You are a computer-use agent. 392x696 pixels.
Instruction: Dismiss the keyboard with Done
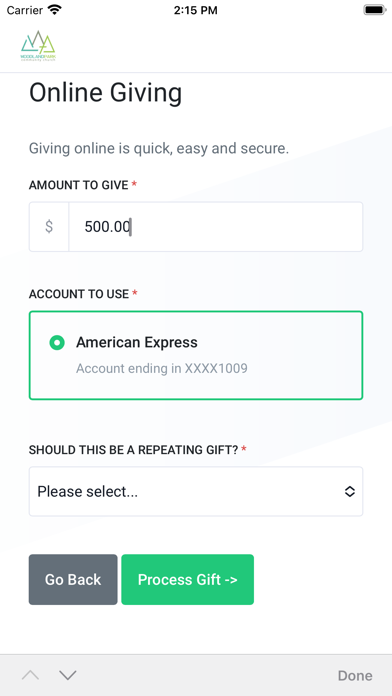click(355, 676)
